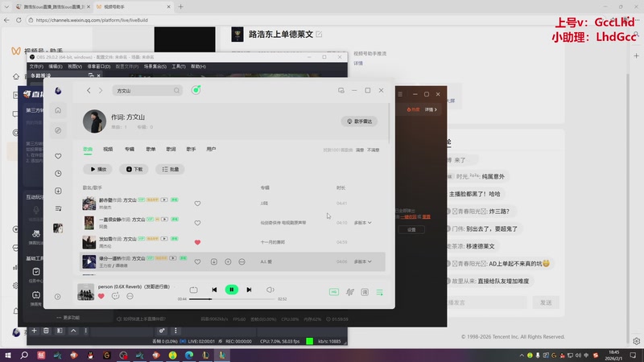Image resolution: width=644 pixels, height=362 pixels.
Task: Go back with the music player back arrow
Action: tap(89, 90)
